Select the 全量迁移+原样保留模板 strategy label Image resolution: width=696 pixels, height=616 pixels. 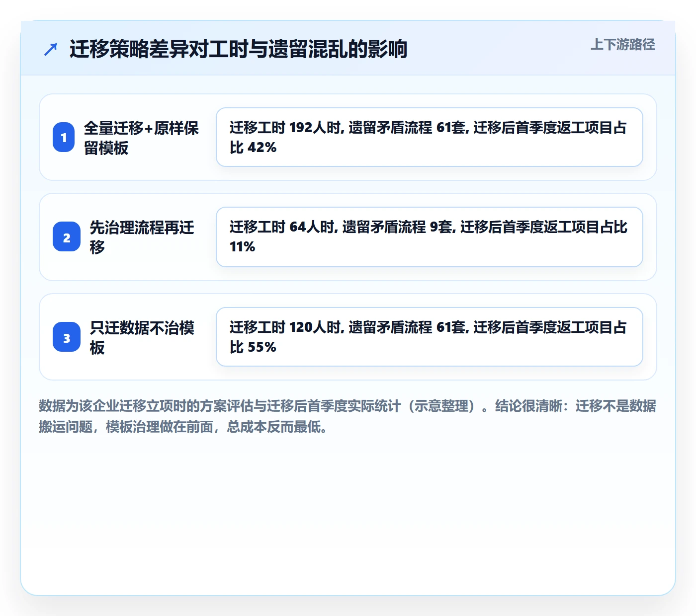[x=141, y=138]
